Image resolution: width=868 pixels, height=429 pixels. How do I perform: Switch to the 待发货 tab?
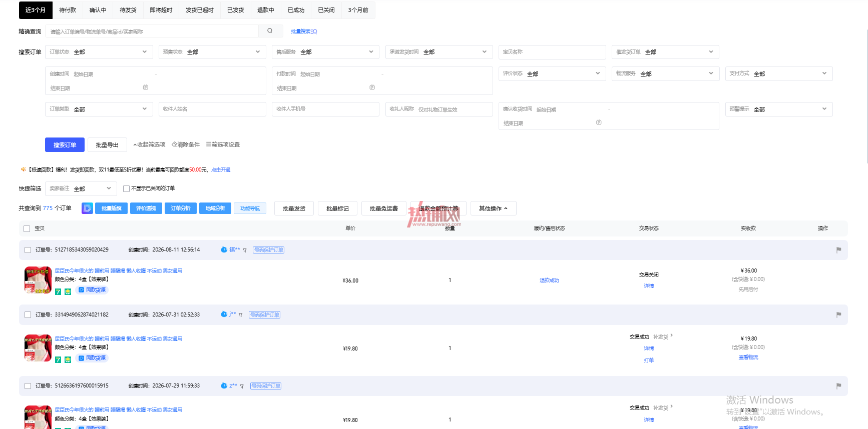pyautogui.click(x=128, y=10)
